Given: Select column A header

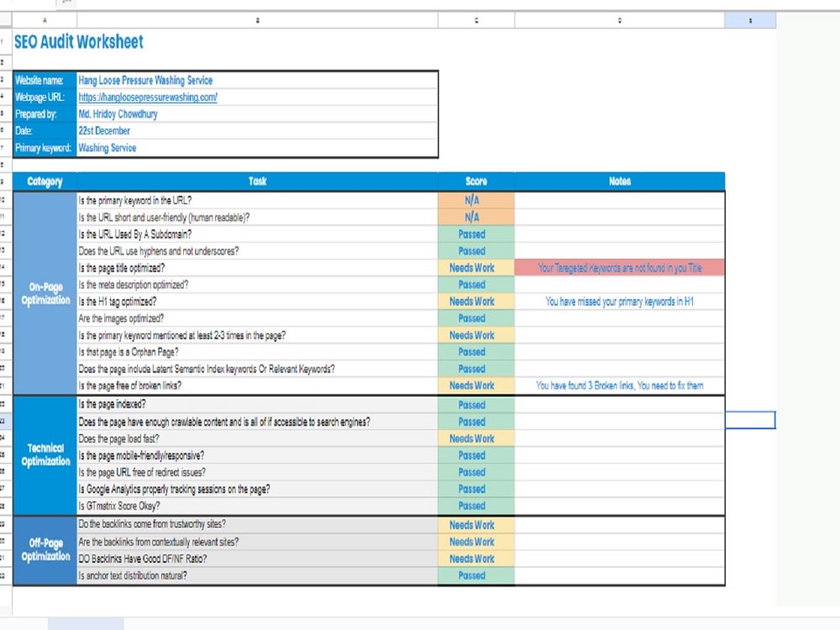Looking at the screenshot, I should (x=45, y=20).
